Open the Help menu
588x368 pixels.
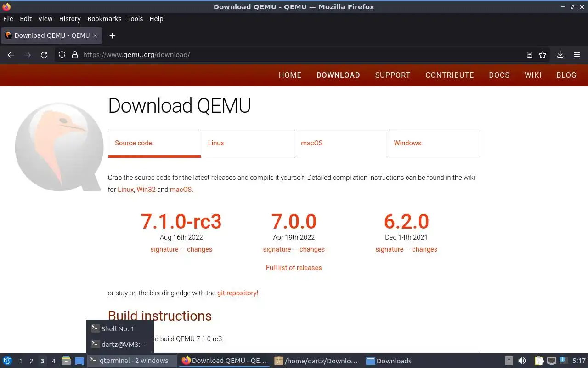click(x=156, y=19)
